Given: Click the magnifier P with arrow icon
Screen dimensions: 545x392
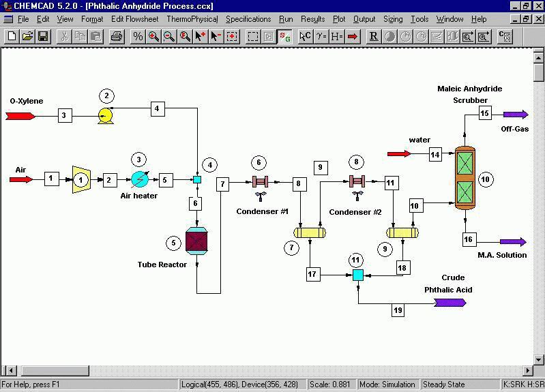Looking at the screenshot, I should [484, 36].
